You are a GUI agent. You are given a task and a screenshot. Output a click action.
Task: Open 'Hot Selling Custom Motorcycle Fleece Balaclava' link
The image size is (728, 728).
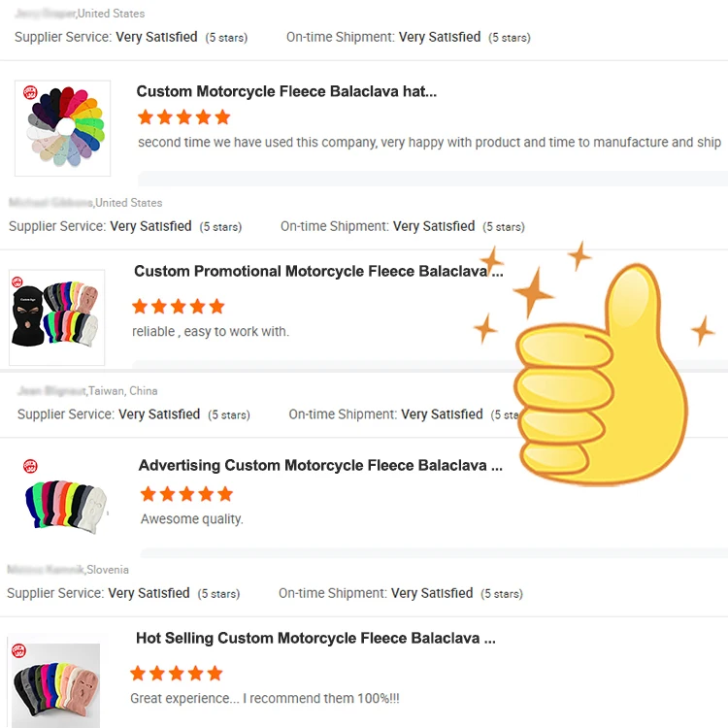(315, 639)
